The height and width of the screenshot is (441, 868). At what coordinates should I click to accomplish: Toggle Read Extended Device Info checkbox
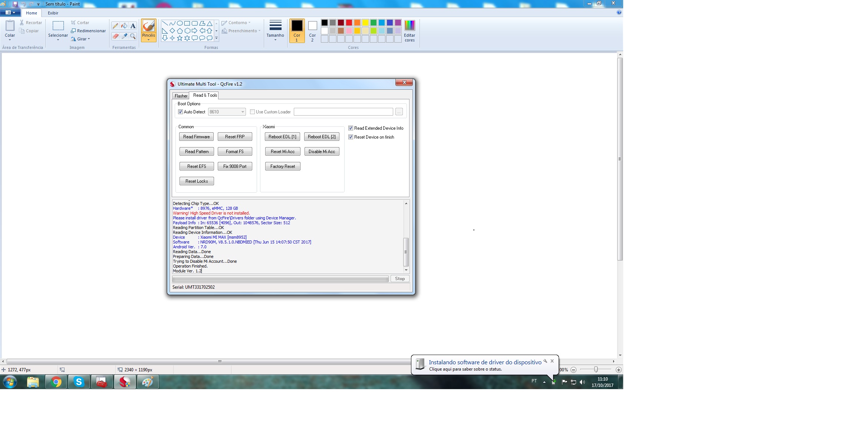[351, 128]
